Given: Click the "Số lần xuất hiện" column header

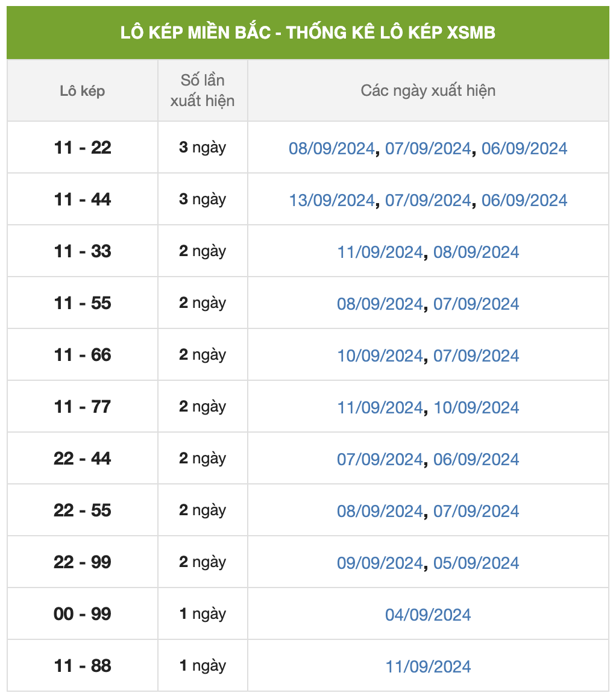Looking at the screenshot, I should [x=203, y=91].
